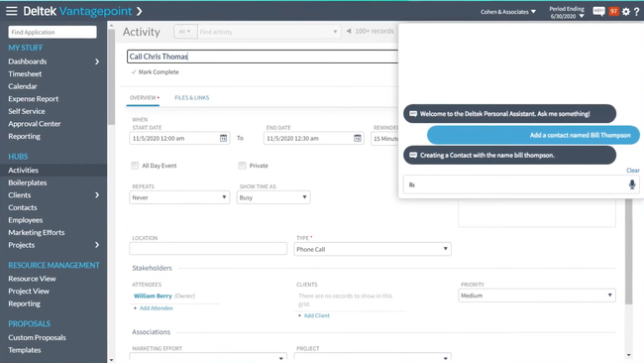Go to previous record arrow

349,31
